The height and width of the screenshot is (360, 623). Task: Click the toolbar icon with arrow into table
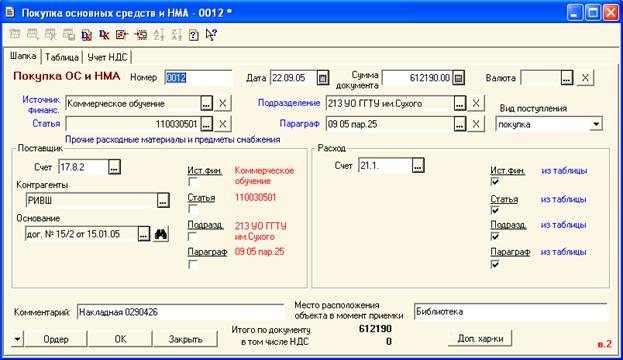click(140, 35)
